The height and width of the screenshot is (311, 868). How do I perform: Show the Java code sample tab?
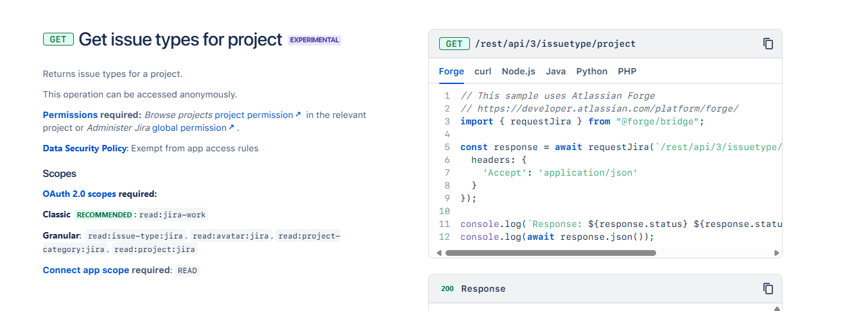pyautogui.click(x=555, y=71)
